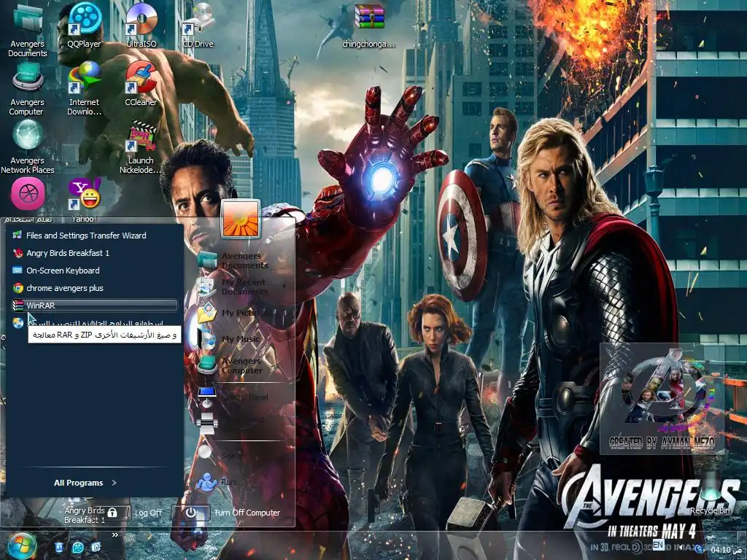Image resolution: width=747 pixels, height=560 pixels.
Task: Click the blue G system tray icon
Action: click(700, 549)
